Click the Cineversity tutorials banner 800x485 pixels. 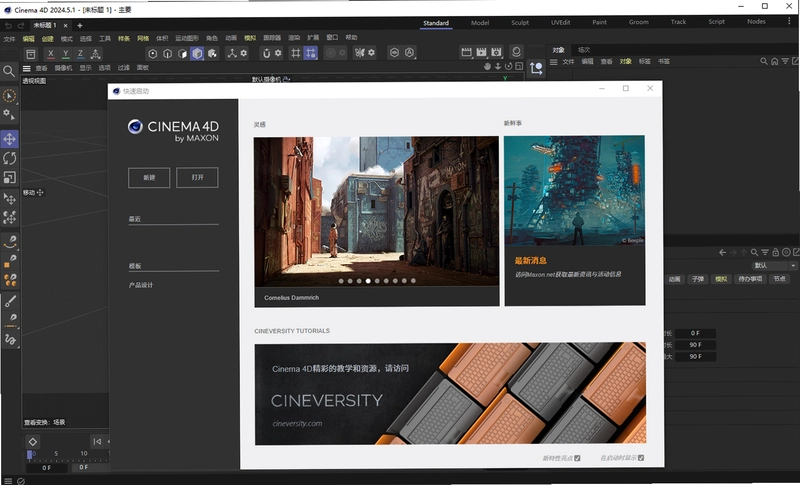[451, 393]
